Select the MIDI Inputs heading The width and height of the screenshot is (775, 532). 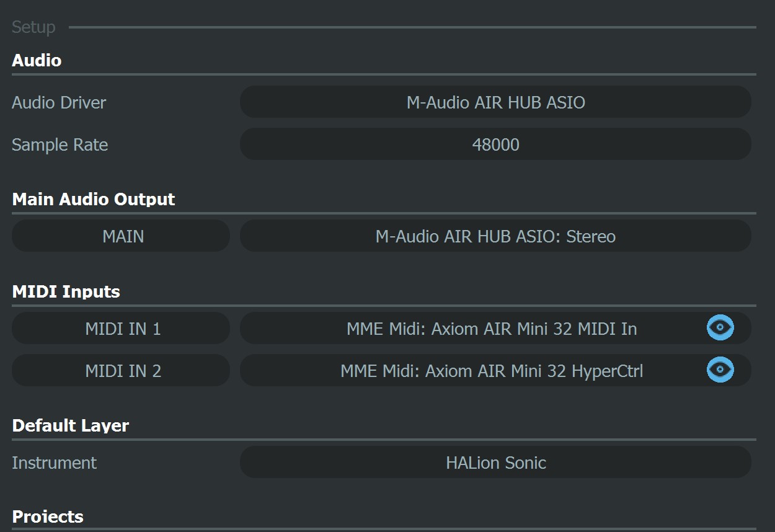pos(66,291)
